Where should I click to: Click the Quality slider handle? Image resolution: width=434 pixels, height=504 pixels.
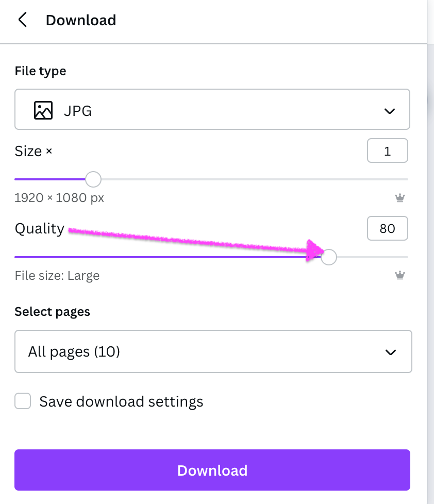(x=329, y=257)
